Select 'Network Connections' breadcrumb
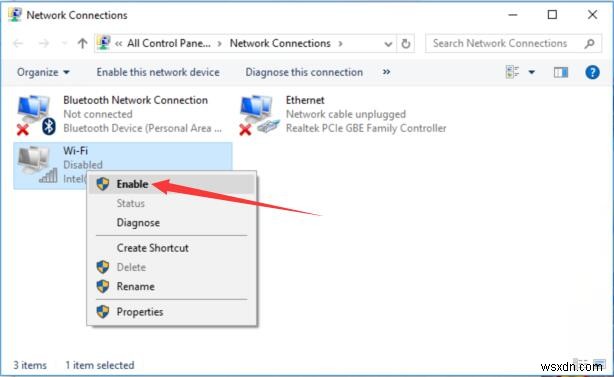Screen dimensions: 614x377 280,43
